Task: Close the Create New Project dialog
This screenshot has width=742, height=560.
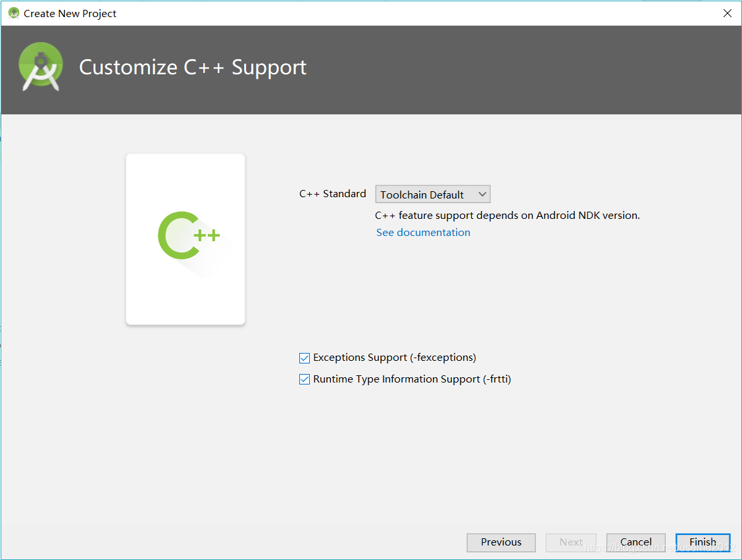Action: coord(727,12)
